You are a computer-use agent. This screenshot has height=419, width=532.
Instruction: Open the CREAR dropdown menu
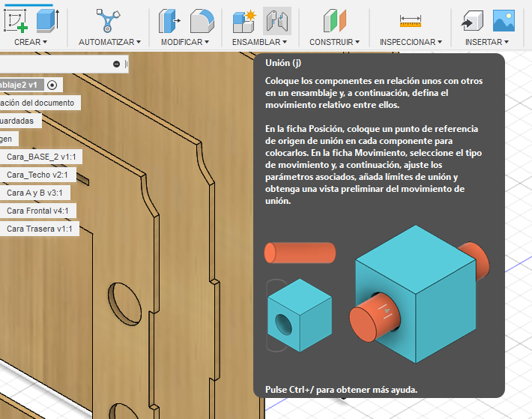[31, 42]
